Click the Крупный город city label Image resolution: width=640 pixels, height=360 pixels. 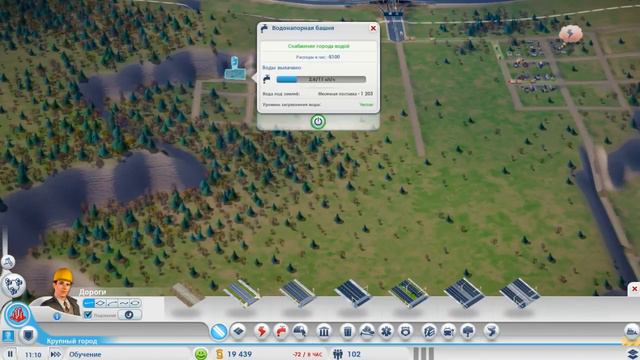click(x=72, y=341)
